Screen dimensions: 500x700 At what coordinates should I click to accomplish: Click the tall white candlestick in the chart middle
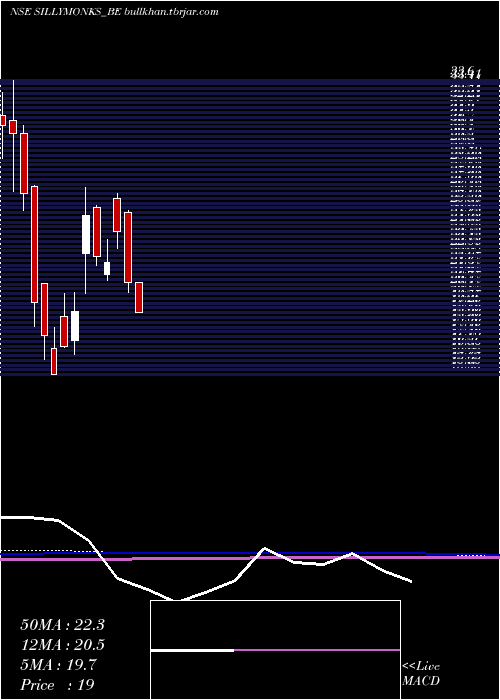click(86, 234)
